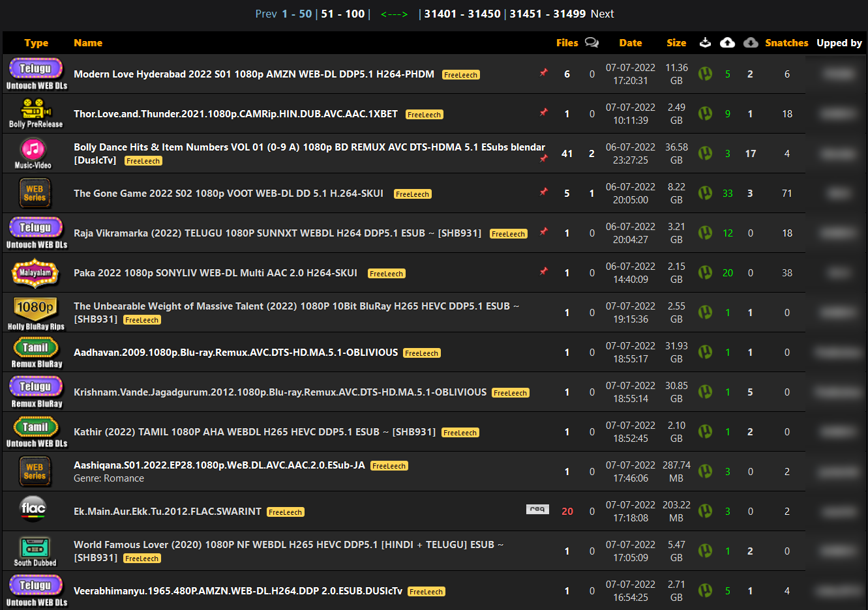Sort by the seeders upload cloud icon

pos(727,42)
